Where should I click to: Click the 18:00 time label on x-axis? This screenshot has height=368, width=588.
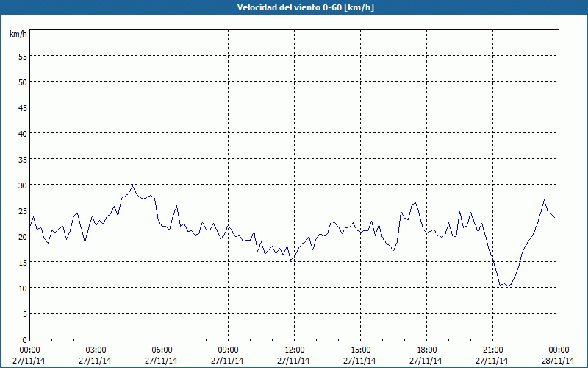click(427, 350)
